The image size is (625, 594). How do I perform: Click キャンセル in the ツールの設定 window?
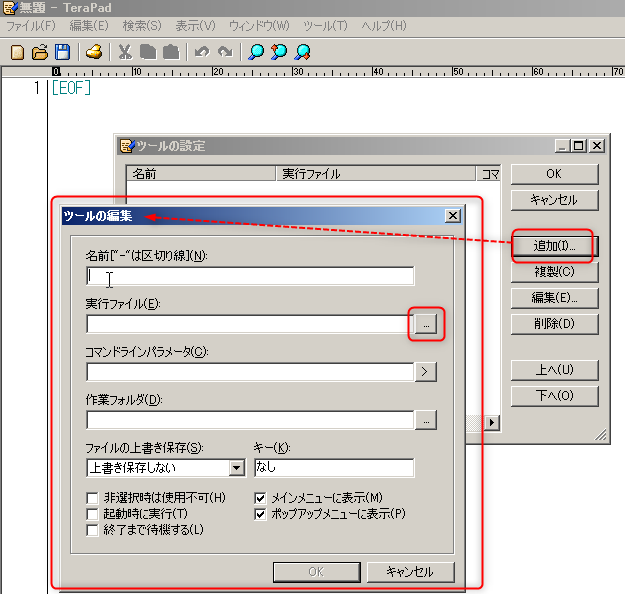point(554,200)
